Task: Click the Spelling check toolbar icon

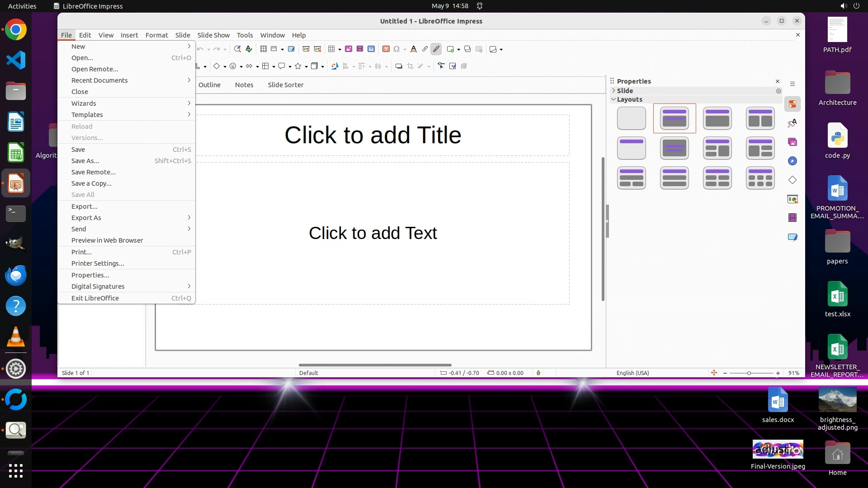Action: (x=249, y=49)
